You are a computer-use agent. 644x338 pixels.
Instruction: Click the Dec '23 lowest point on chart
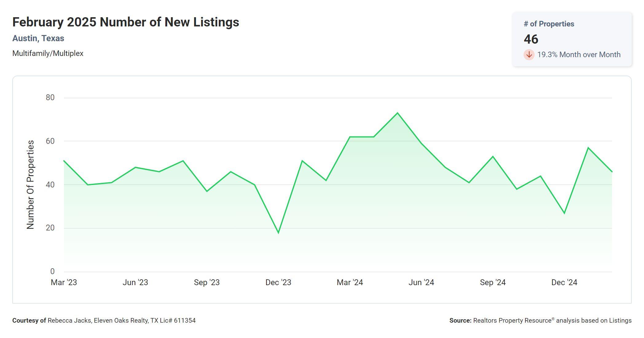(x=278, y=233)
